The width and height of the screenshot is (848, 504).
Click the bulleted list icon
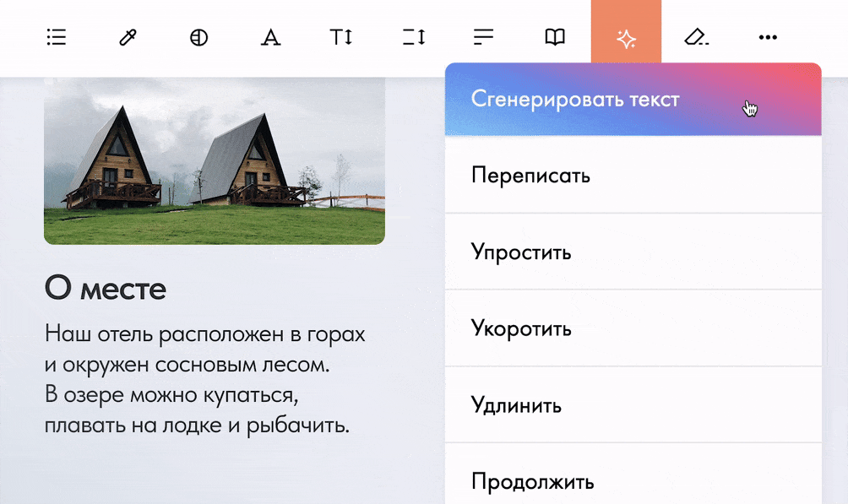[x=57, y=37]
